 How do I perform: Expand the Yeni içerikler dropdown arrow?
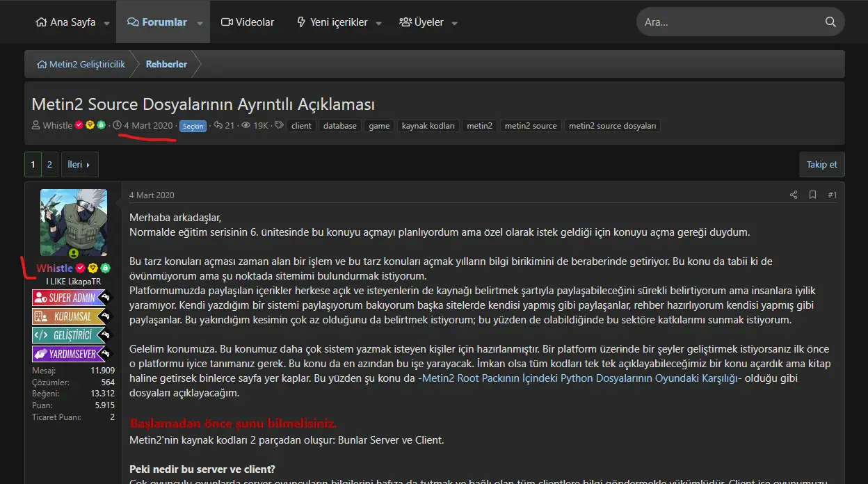point(379,23)
